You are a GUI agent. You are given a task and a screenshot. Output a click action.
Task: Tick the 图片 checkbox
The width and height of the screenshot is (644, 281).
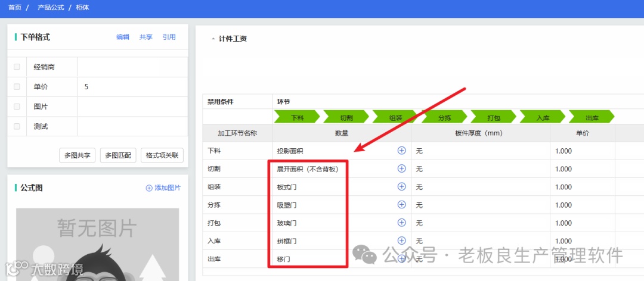(x=17, y=106)
